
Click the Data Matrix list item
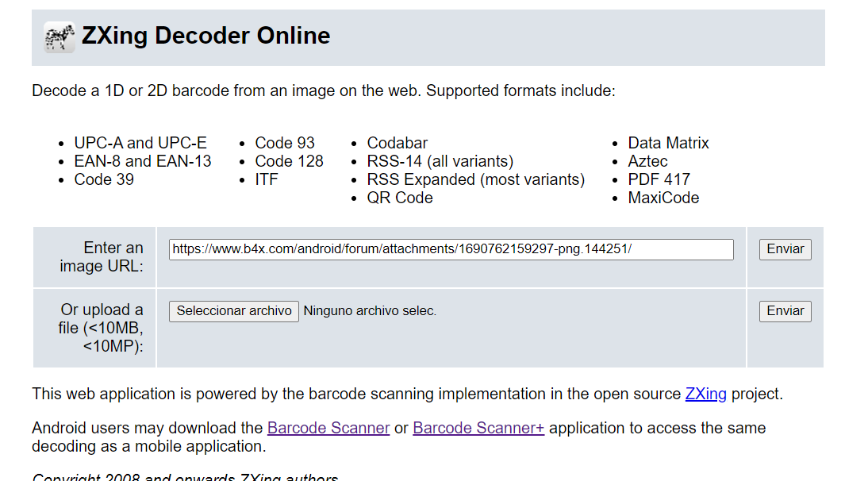[668, 144]
